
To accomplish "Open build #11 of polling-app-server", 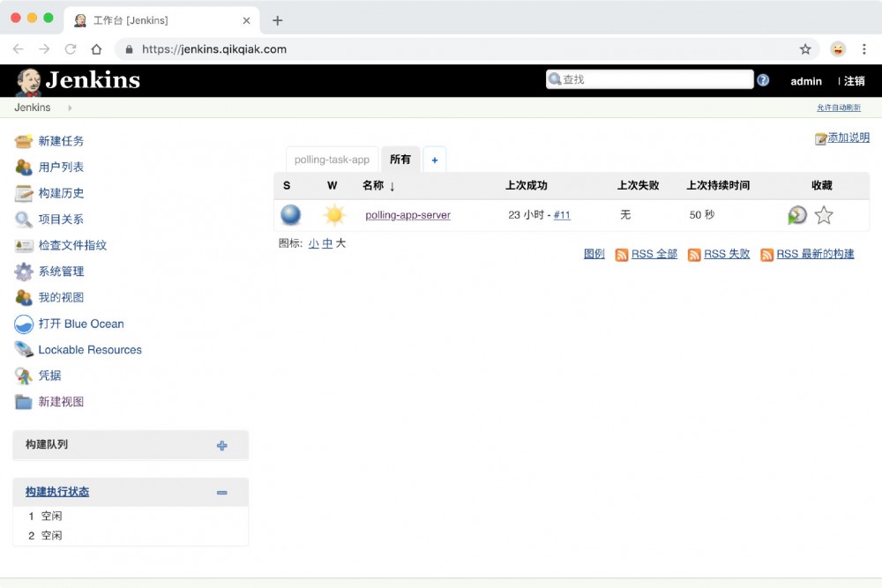I will (562, 214).
